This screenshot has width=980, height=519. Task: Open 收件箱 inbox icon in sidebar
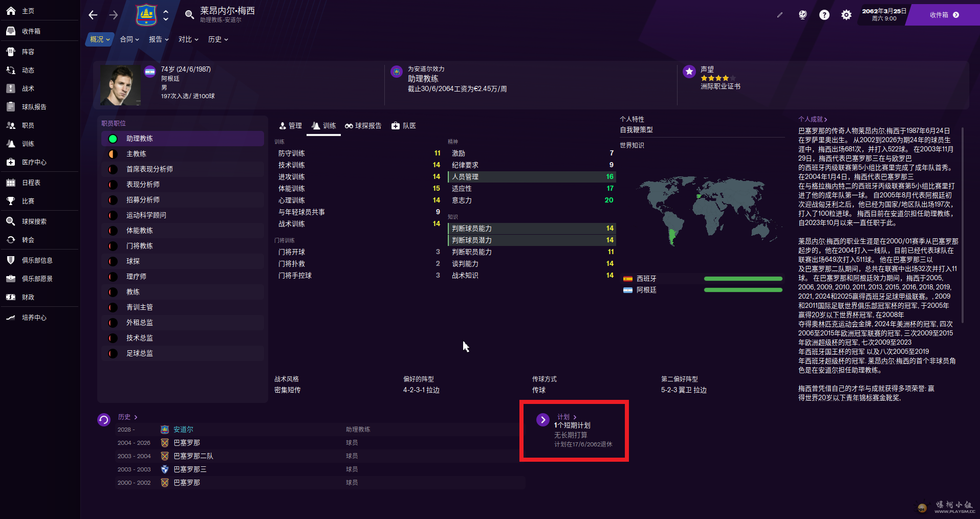pos(11,31)
